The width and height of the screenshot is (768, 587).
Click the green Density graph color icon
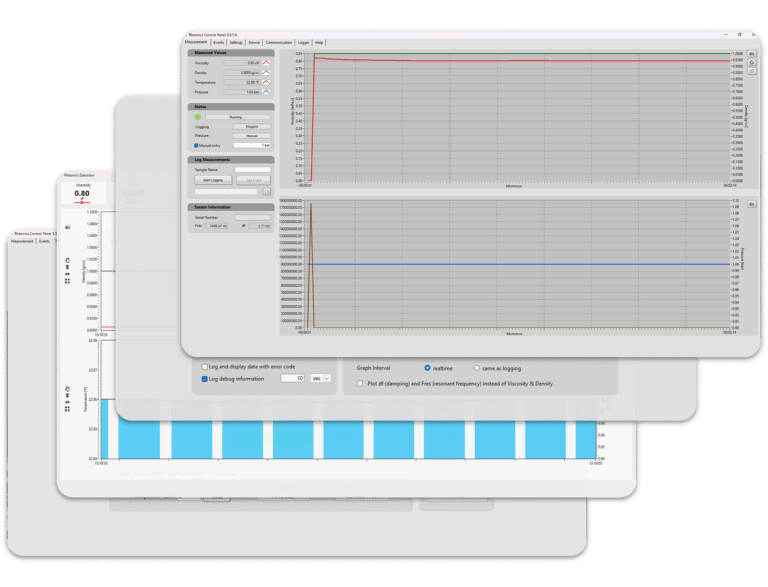[x=266, y=73]
